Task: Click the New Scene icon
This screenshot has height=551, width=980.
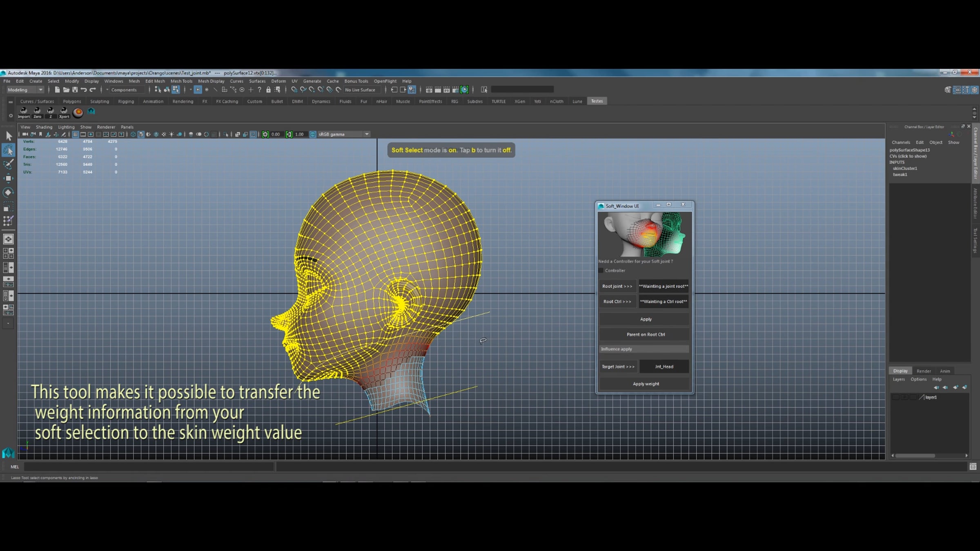Action: click(57, 90)
